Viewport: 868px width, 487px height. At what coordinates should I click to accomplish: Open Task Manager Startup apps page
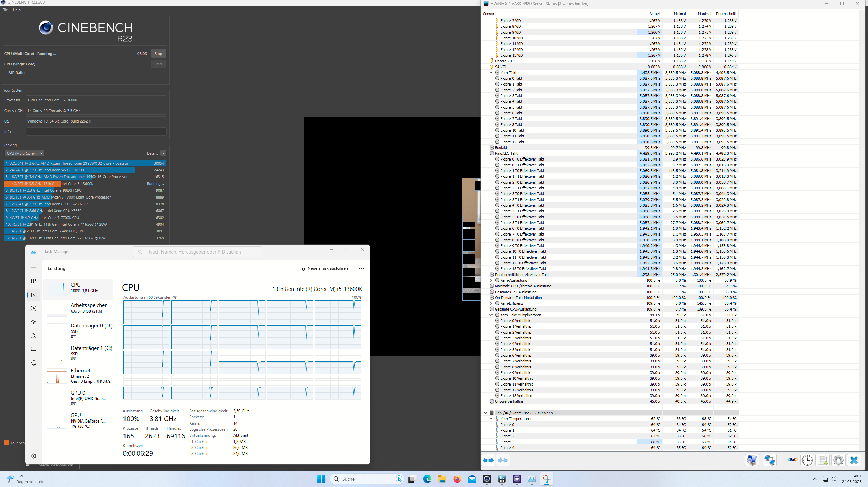pyautogui.click(x=34, y=322)
